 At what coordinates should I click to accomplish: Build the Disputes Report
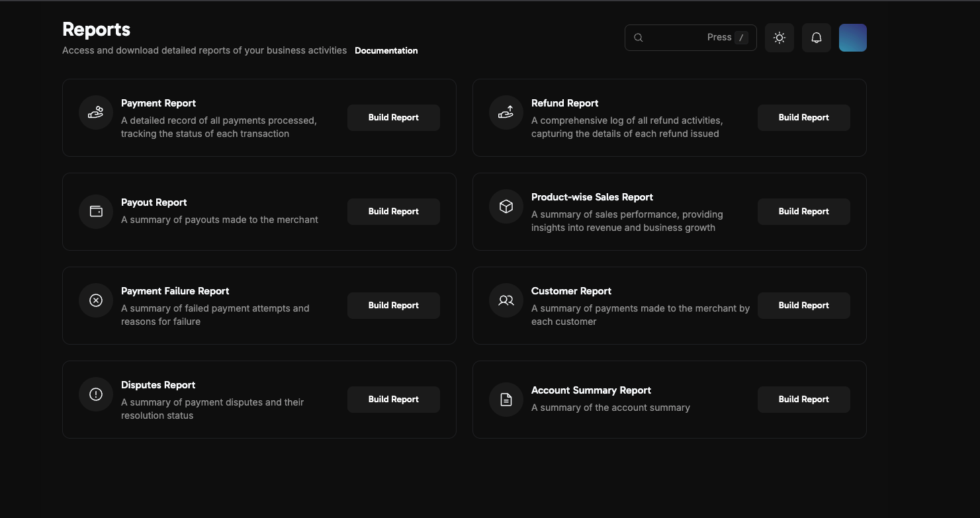click(x=393, y=399)
